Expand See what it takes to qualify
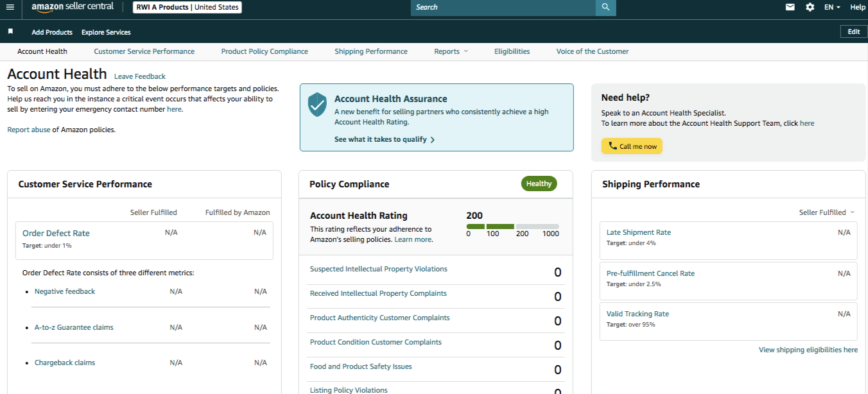 [385, 139]
